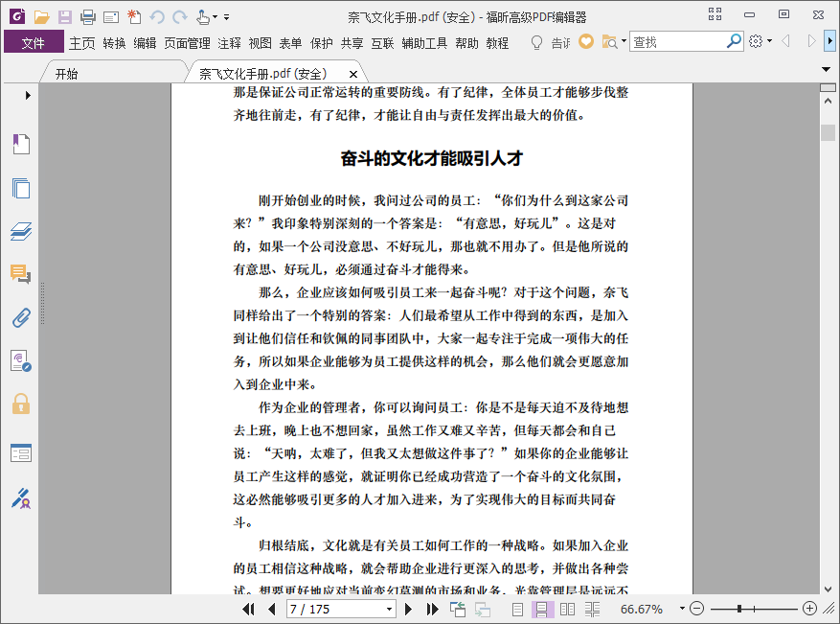Open the attachments paperclip panel
Viewport: 840px width, 624px height.
pos(21,318)
